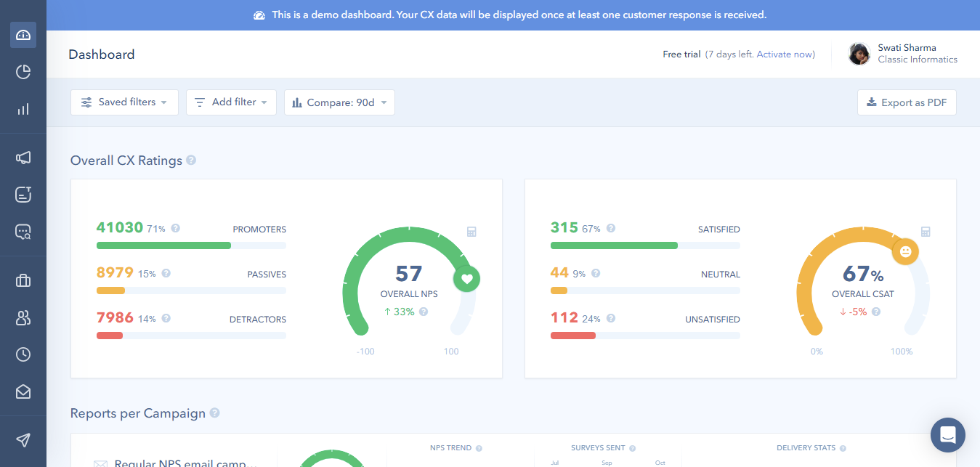Click the paper plane send icon in sidebar
This screenshot has width=980, height=467.
point(23,440)
